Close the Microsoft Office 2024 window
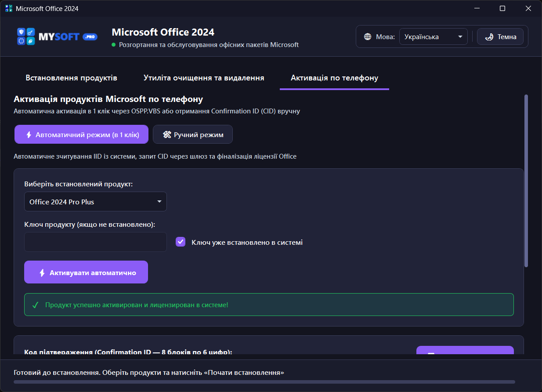Image resolution: width=542 pixels, height=392 pixels. (x=528, y=8)
